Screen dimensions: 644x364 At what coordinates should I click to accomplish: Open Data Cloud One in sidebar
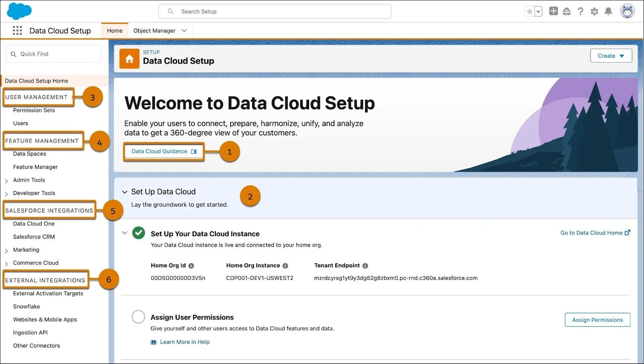pyautogui.click(x=34, y=223)
